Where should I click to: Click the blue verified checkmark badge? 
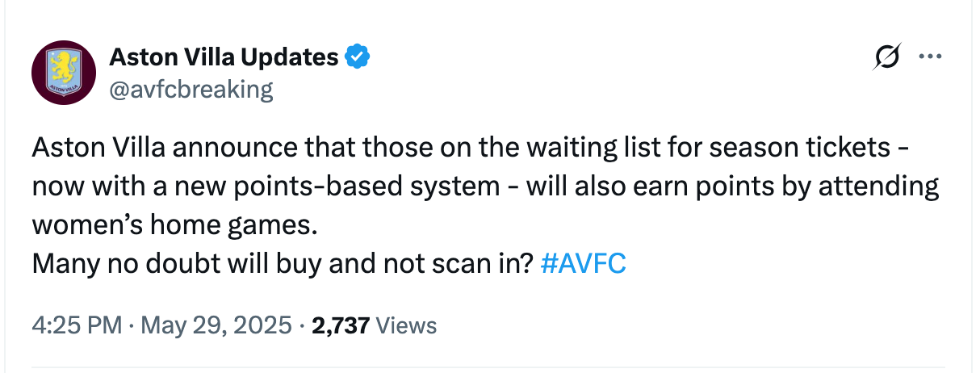click(x=358, y=57)
